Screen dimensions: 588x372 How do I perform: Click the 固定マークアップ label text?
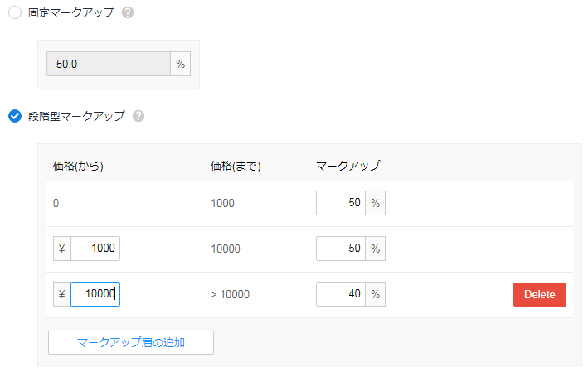coord(71,12)
